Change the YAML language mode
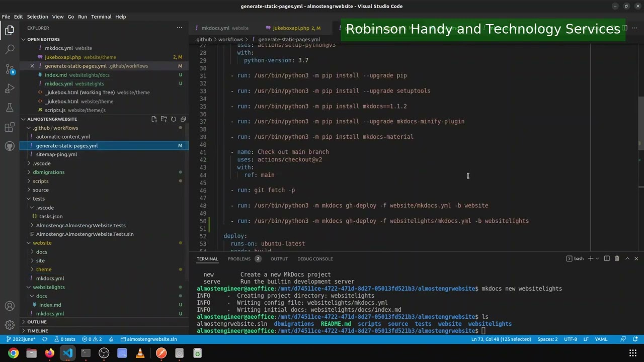This screenshot has height=362, width=644. coord(601,339)
